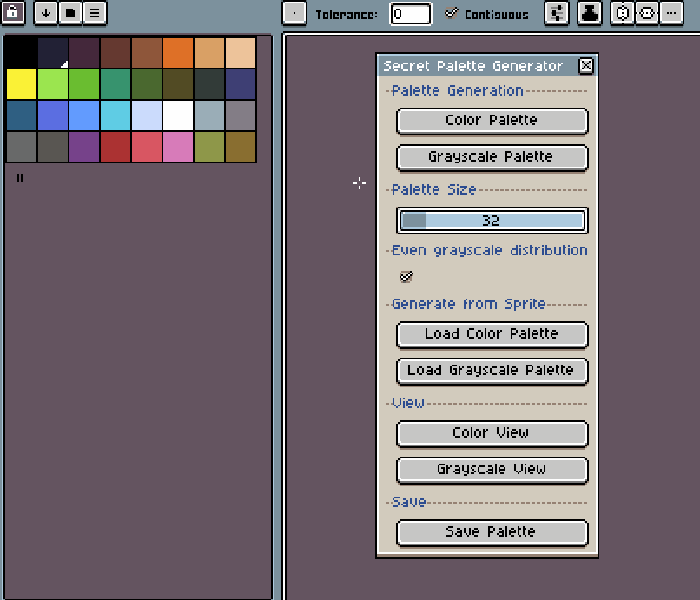The height and width of the screenshot is (600, 700).
Task: Switch to Color View
Action: pyautogui.click(x=492, y=433)
